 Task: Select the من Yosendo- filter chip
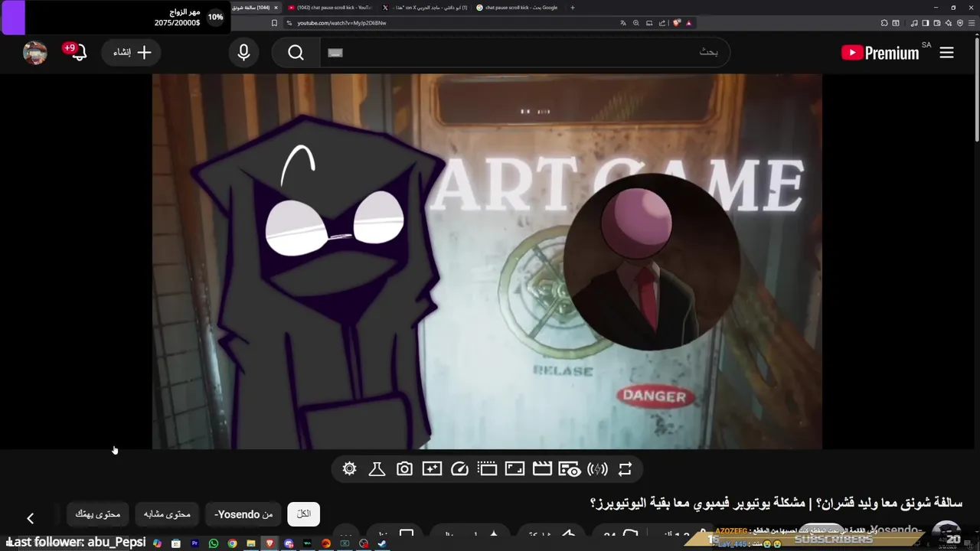(x=243, y=514)
